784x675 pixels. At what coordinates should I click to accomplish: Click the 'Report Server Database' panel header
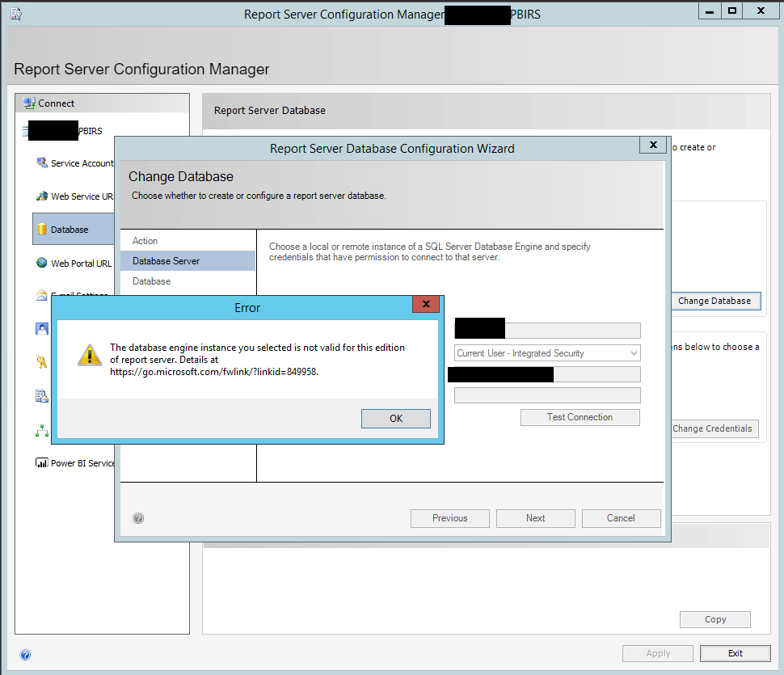click(269, 111)
